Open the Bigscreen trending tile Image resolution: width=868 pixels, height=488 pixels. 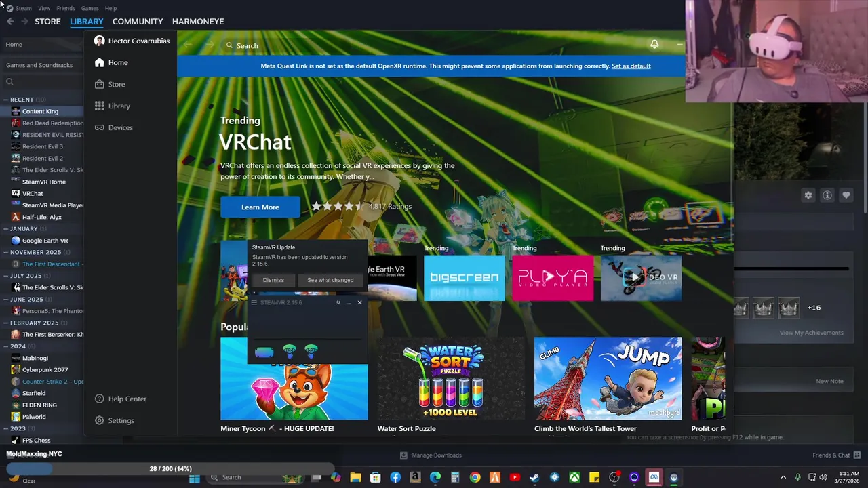tap(465, 277)
